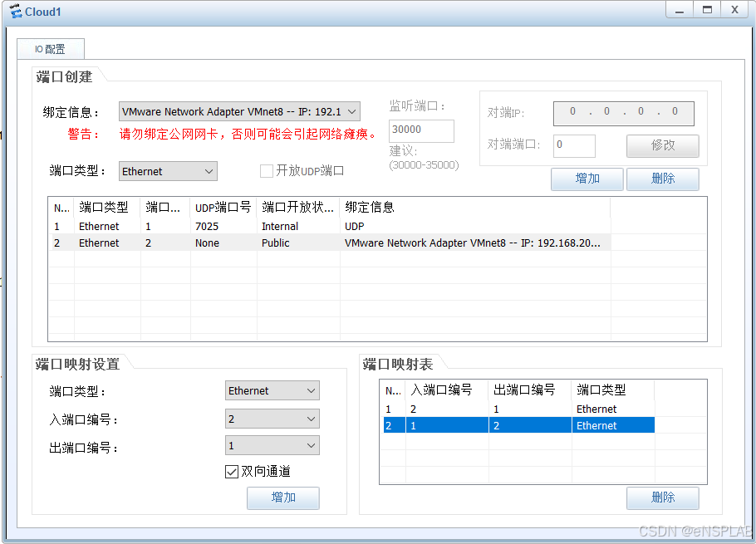The height and width of the screenshot is (544, 756).
Task: Click the 入端口编号 column header in mapping table
Action: tap(446, 390)
